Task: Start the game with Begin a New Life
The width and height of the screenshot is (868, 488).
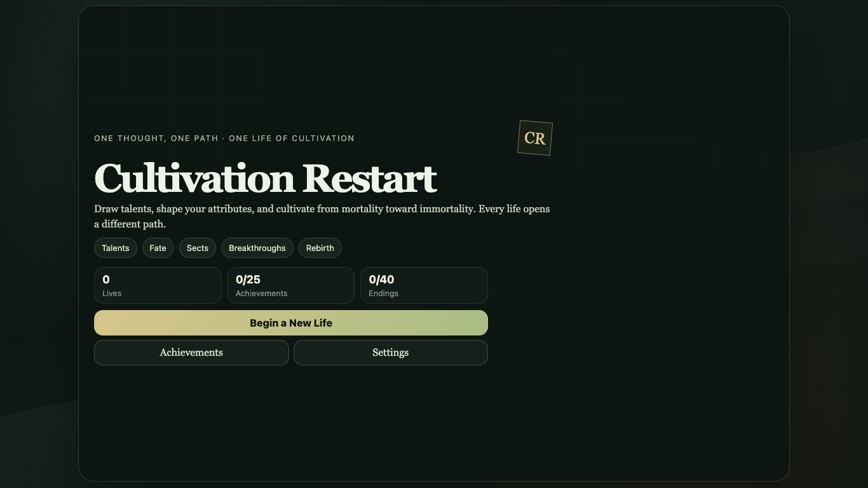Action: (x=291, y=323)
